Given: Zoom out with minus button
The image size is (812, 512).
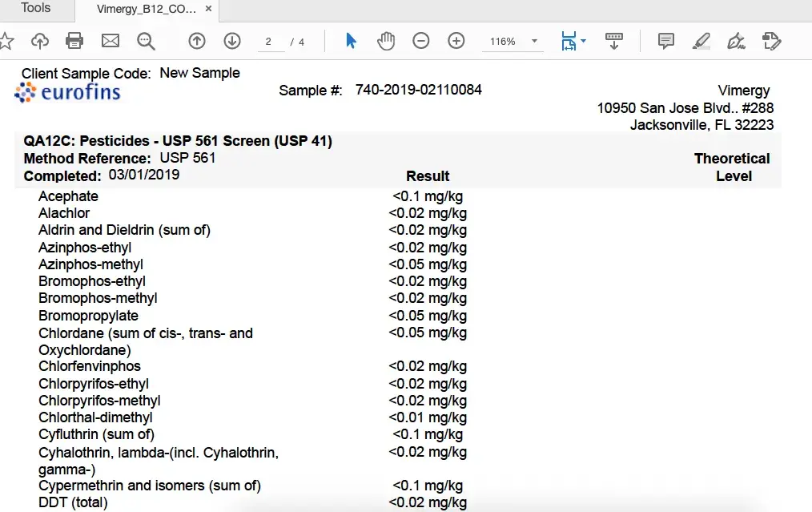Looking at the screenshot, I should tap(421, 41).
